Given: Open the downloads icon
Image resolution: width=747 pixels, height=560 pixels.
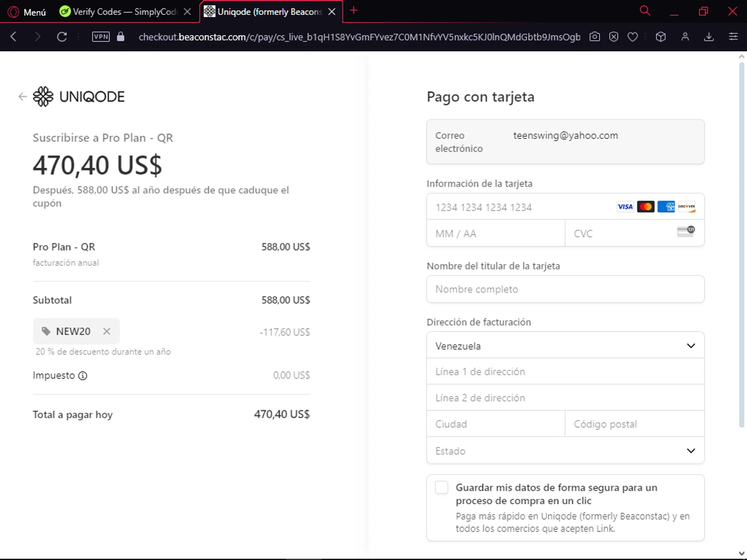Looking at the screenshot, I should coord(709,36).
